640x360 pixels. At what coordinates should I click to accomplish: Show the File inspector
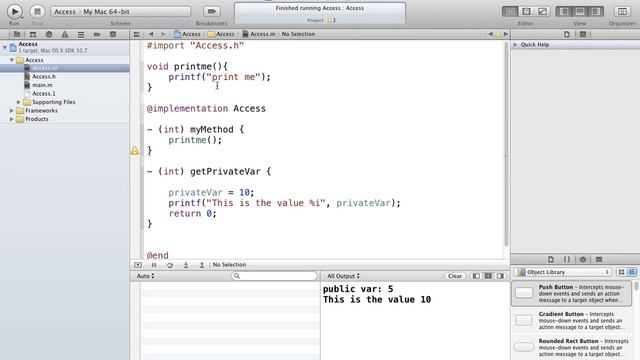(567, 34)
